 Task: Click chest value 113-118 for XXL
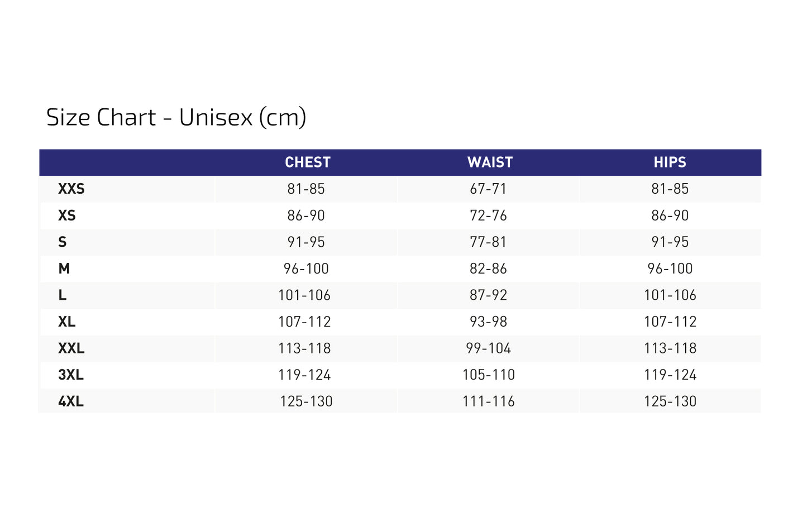[x=304, y=348]
